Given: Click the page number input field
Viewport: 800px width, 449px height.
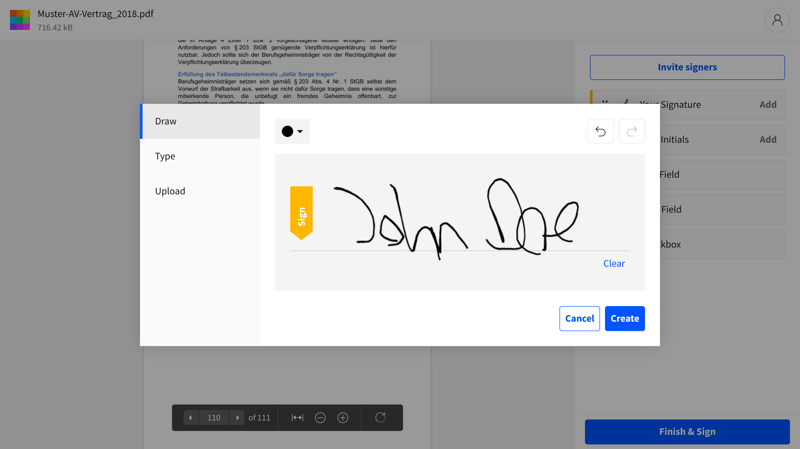Looking at the screenshot, I should point(214,417).
